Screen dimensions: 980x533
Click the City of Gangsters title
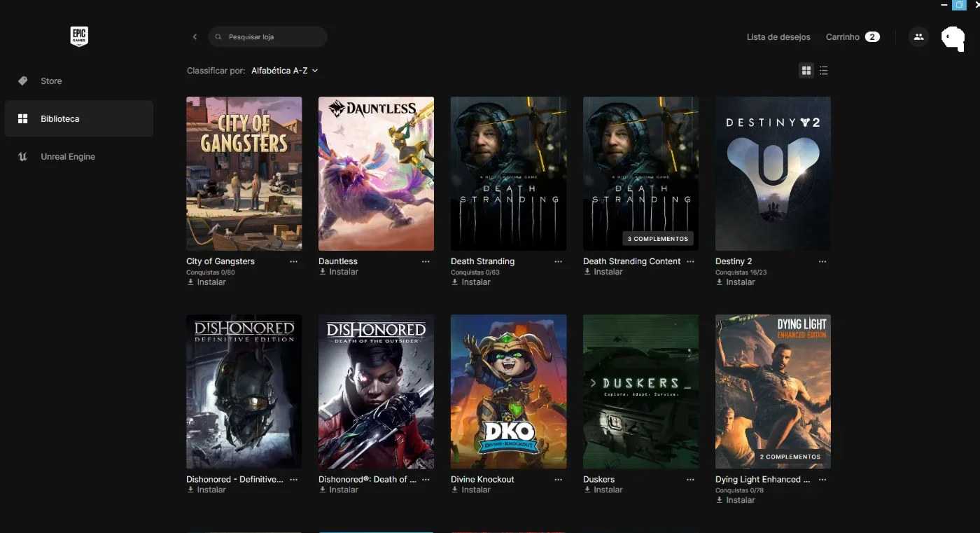click(220, 261)
